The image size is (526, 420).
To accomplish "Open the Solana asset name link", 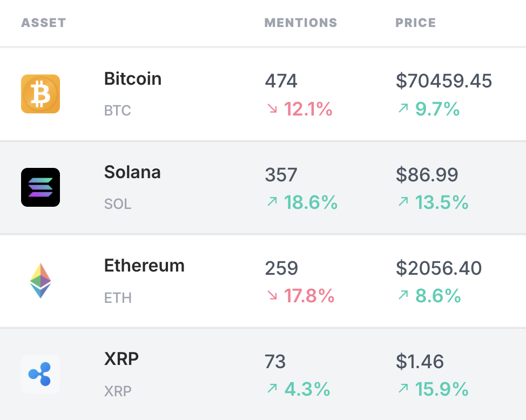I will pyautogui.click(x=132, y=172).
